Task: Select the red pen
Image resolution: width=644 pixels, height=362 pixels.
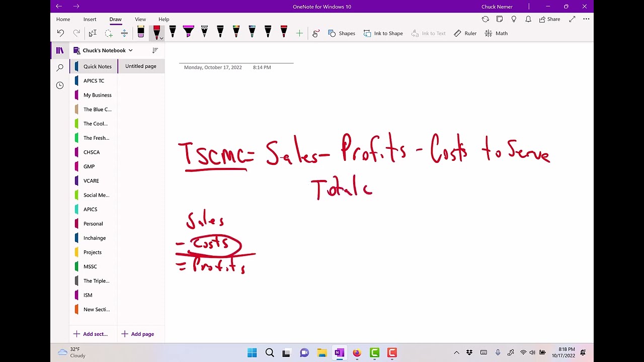Action: point(156,33)
